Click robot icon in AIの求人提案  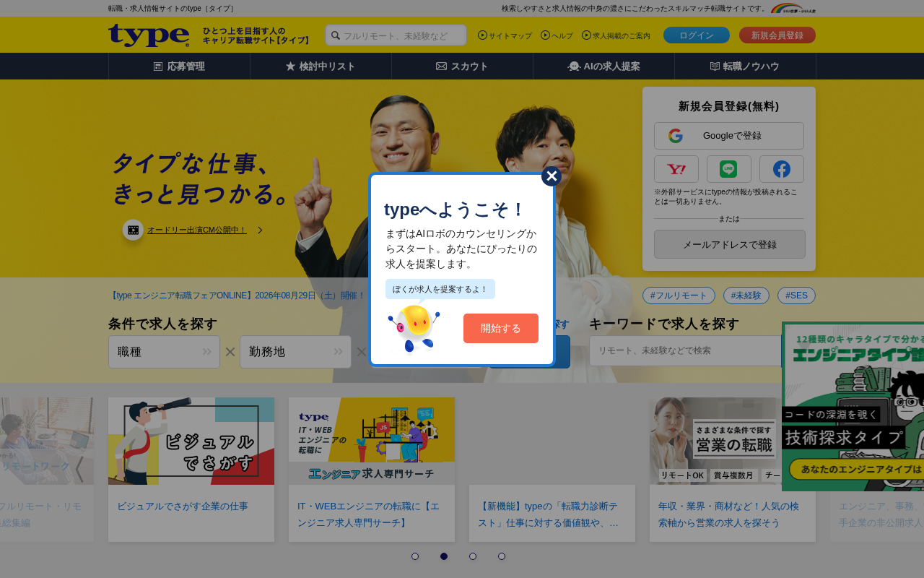pos(574,66)
